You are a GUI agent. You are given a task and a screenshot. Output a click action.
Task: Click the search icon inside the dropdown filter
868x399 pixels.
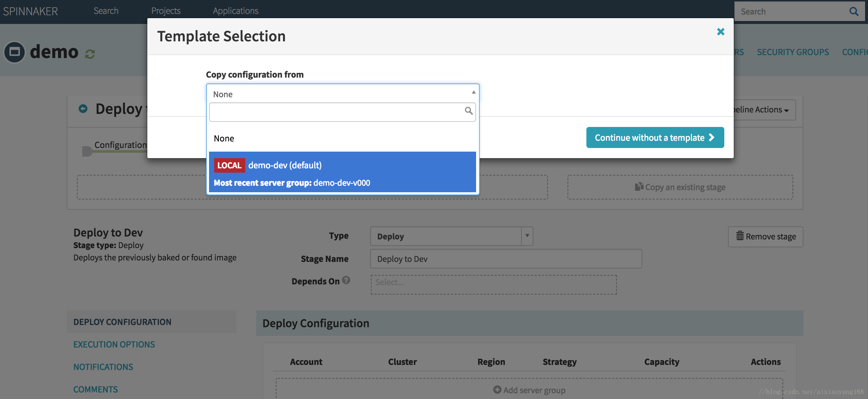[468, 111]
